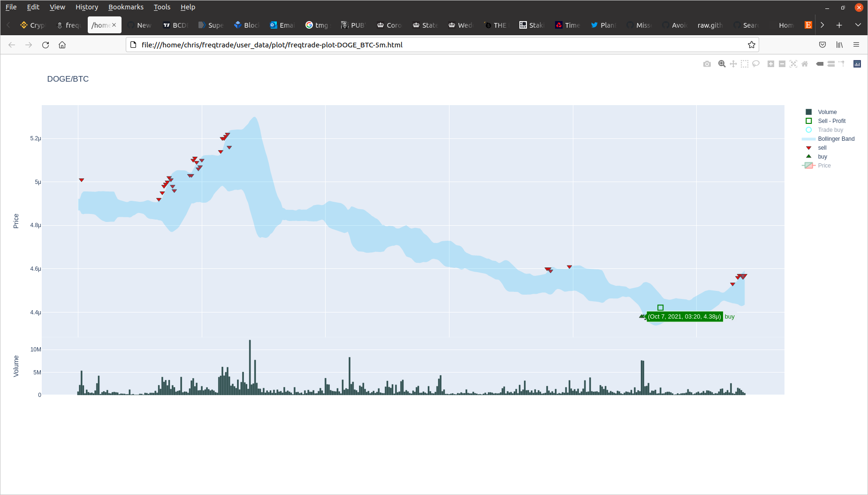This screenshot has width=868, height=495.
Task: Zoom in on the chart using the plus icon
Action: coord(770,64)
